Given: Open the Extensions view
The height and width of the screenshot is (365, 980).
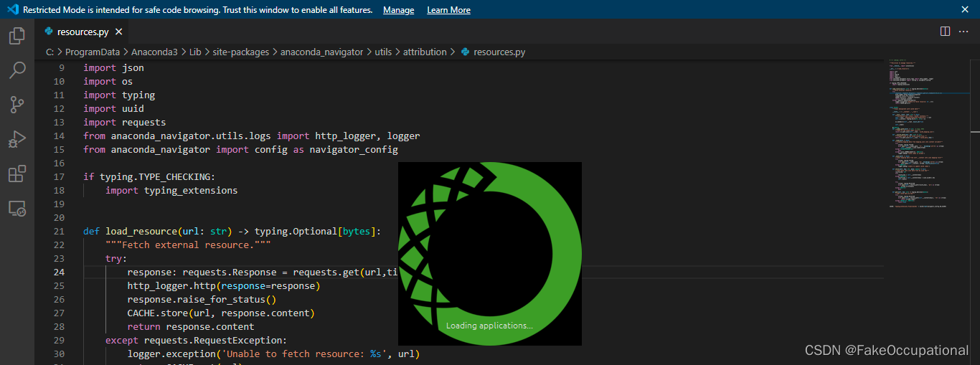Looking at the screenshot, I should (x=17, y=174).
